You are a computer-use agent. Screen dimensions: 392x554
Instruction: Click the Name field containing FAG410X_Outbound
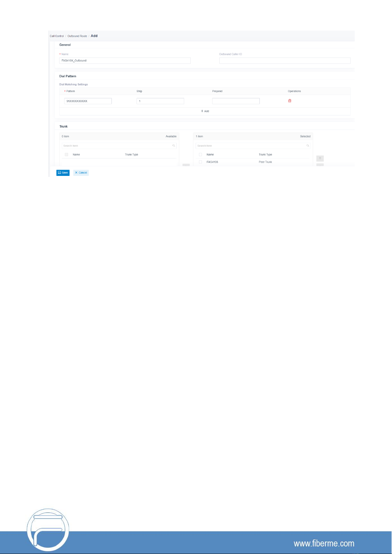click(x=125, y=60)
